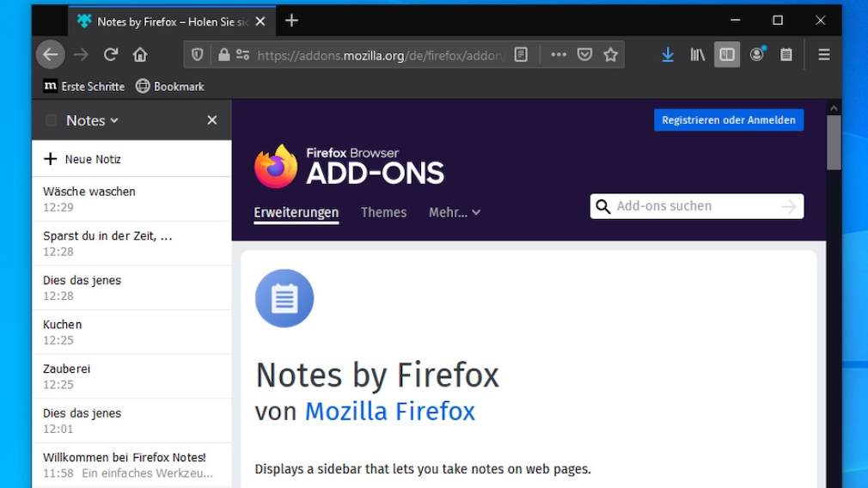Expand the Mehr… dropdown menu

tap(455, 212)
